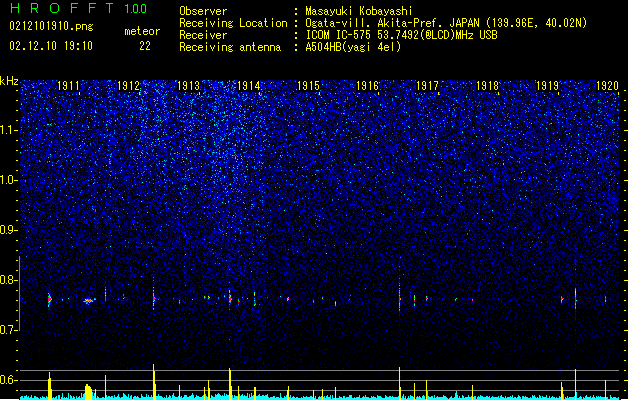The width and height of the screenshot is (629, 400).
Task: Select the ICOM IC-575 receiver text
Action: coord(402,35)
